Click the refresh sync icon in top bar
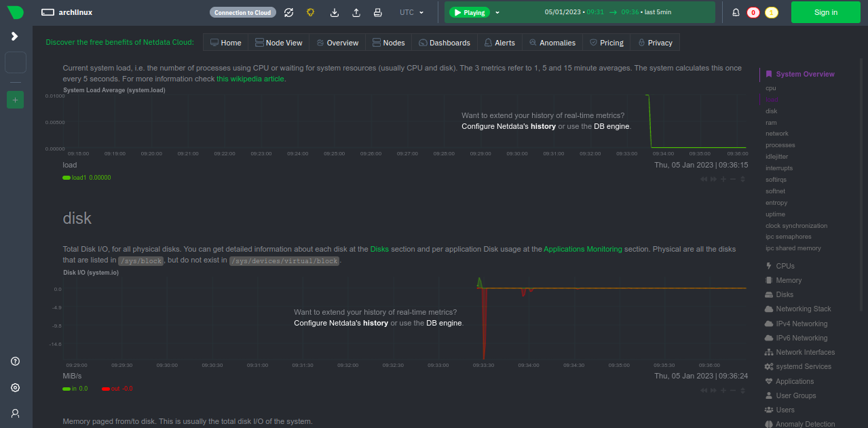The image size is (868, 428). [288, 12]
